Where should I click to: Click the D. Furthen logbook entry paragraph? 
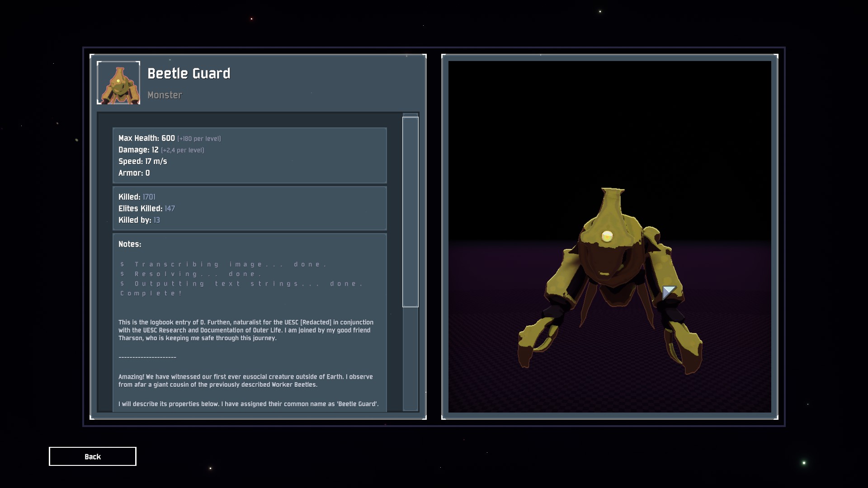[245, 330]
